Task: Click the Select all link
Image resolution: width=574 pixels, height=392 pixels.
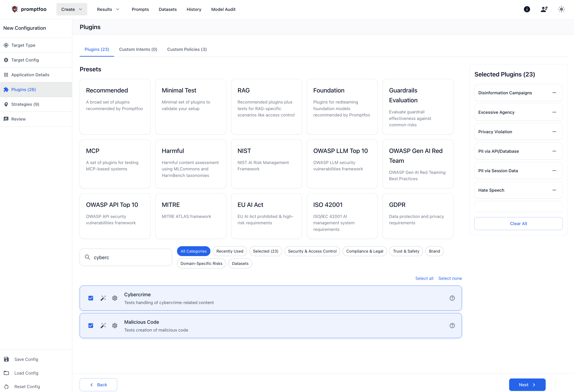Action: click(424, 278)
